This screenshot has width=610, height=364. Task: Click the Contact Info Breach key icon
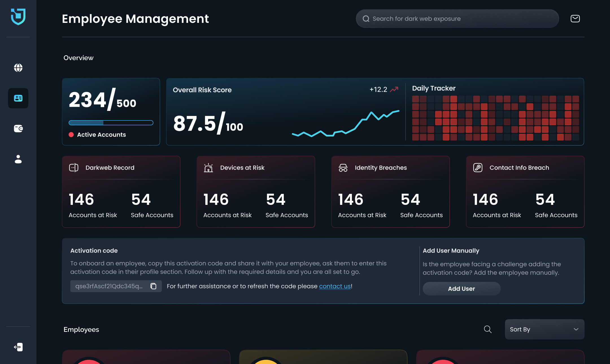[x=478, y=168]
